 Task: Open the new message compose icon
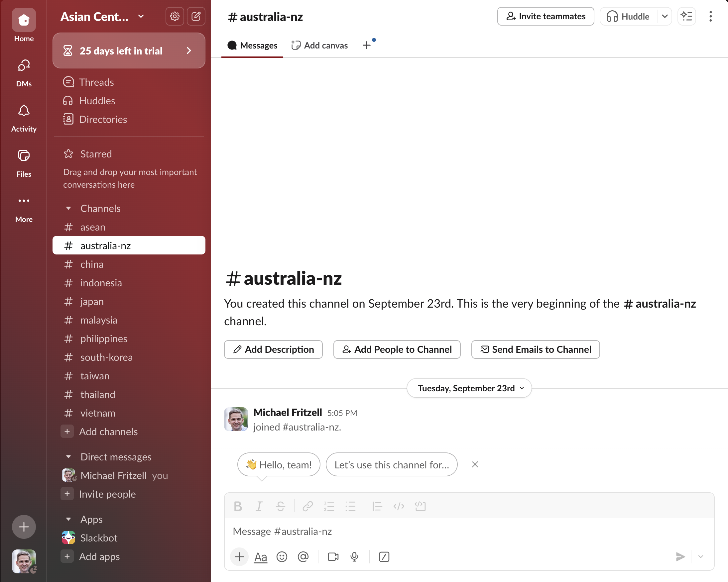(x=196, y=16)
